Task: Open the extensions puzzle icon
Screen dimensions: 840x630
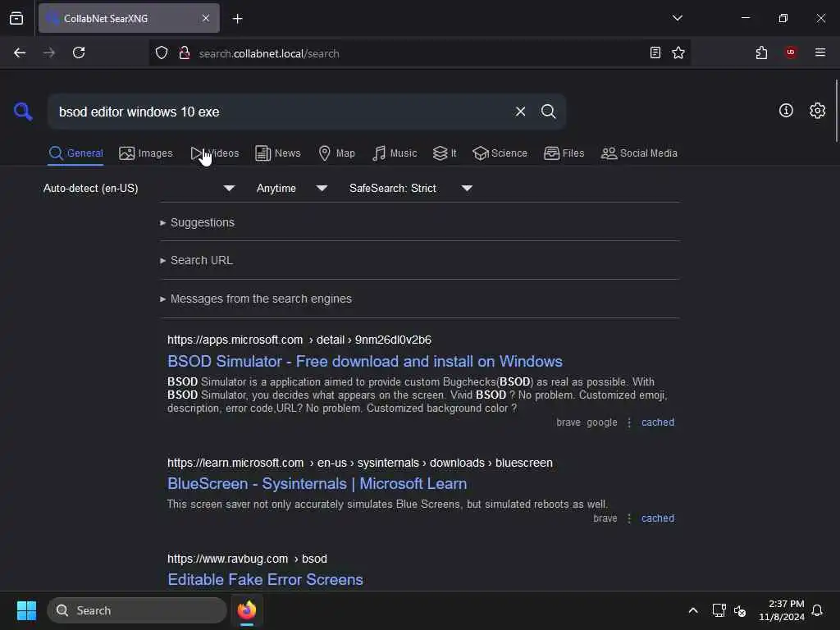Action: [x=761, y=52]
